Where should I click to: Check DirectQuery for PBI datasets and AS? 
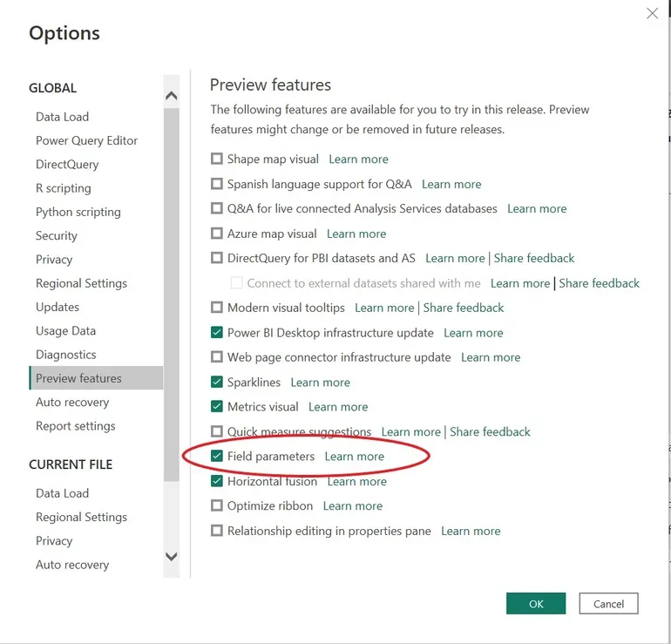pyautogui.click(x=217, y=258)
